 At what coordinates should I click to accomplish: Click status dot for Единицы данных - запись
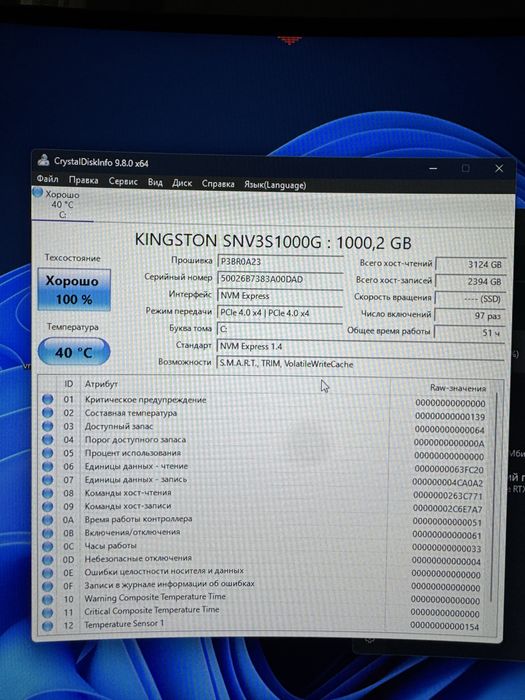48,479
